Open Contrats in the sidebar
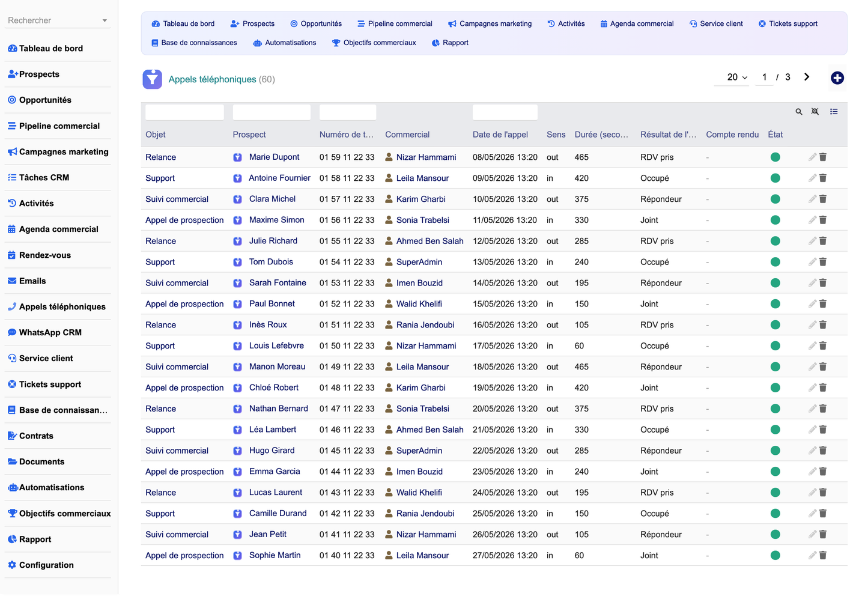This screenshot has width=868, height=605. point(36,436)
